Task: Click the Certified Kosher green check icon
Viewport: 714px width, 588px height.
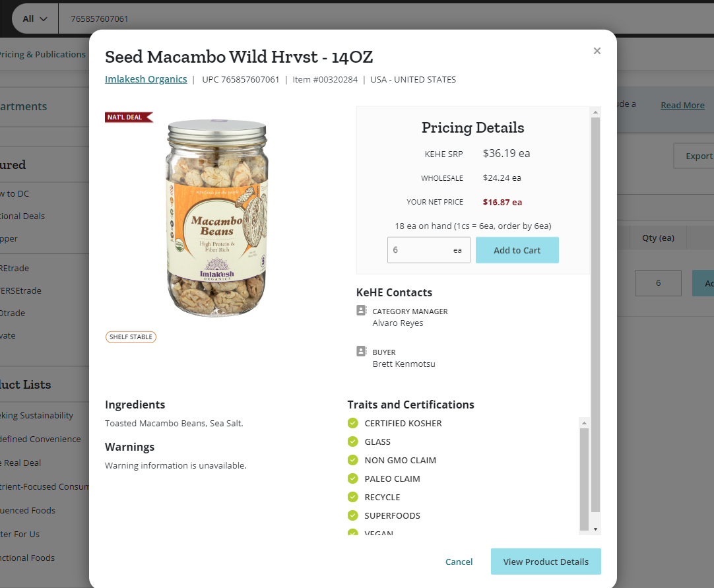Action: click(x=353, y=423)
